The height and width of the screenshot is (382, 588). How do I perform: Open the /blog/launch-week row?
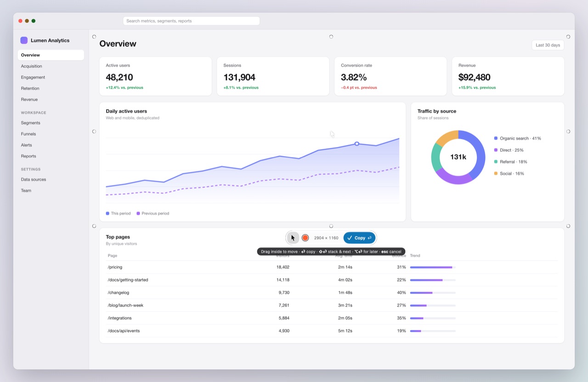point(332,305)
